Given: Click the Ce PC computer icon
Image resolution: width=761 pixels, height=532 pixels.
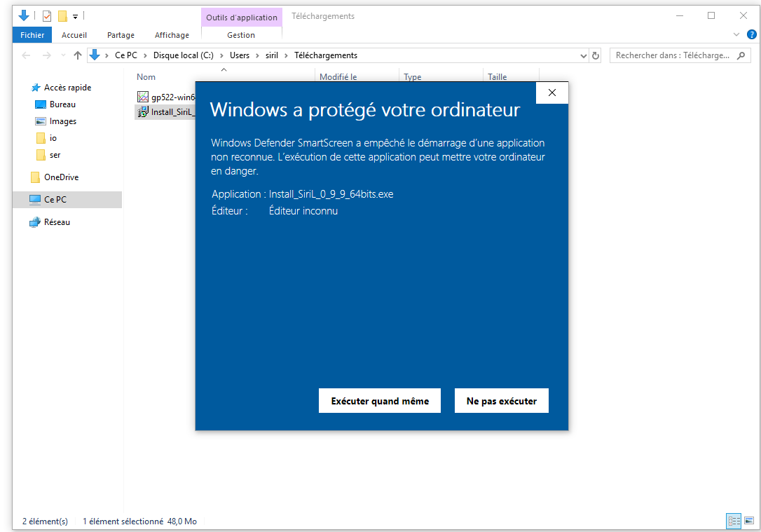Looking at the screenshot, I should [35, 200].
